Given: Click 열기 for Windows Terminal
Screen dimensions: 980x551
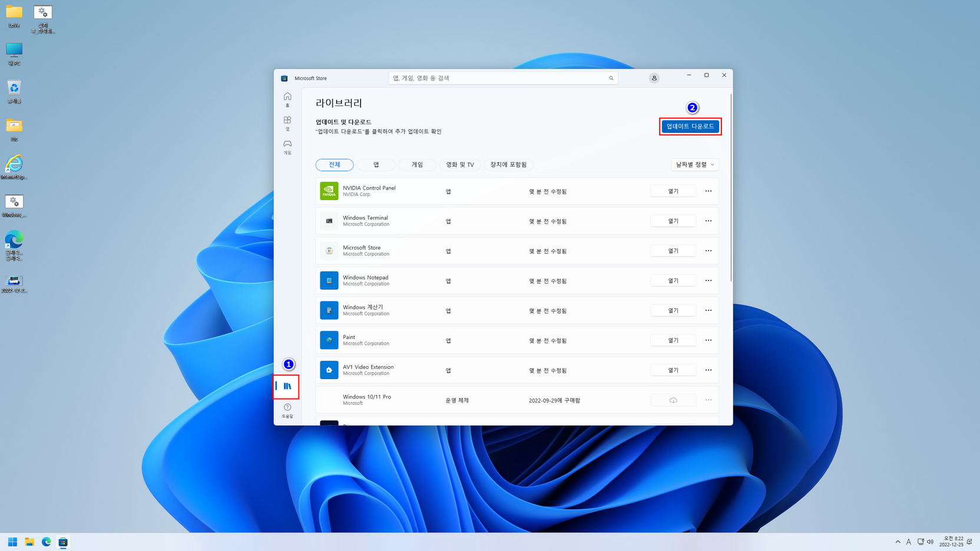Looking at the screenshot, I should pyautogui.click(x=673, y=221).
